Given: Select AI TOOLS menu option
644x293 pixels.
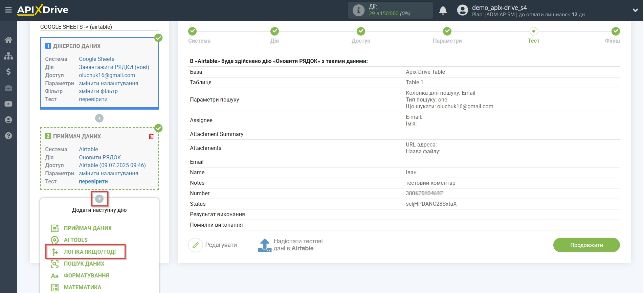Looking at the screenshot, I should (76, 240).
